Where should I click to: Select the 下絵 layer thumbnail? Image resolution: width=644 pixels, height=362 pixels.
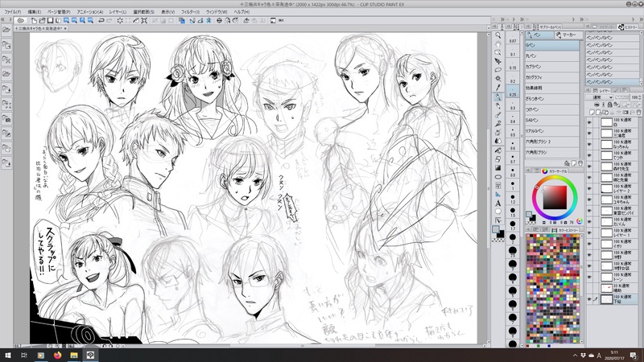point(606,299)
